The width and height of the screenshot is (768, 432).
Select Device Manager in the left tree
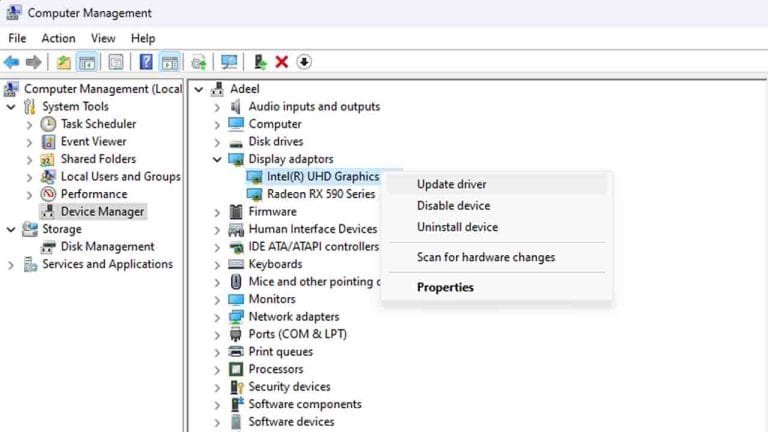102,212
